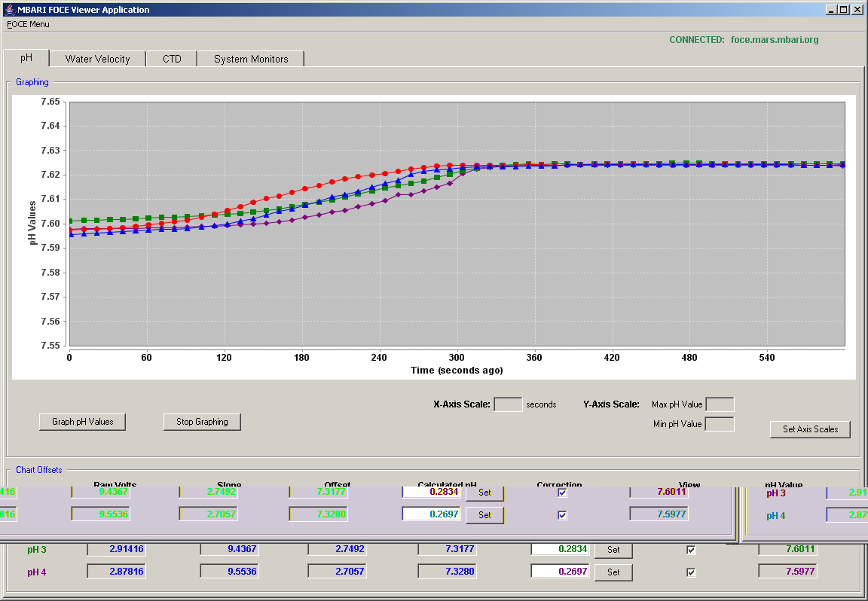Toggle the pH 3 view checkbox
The height and width of the screenshot is (601, 868).
coord(691,550)
